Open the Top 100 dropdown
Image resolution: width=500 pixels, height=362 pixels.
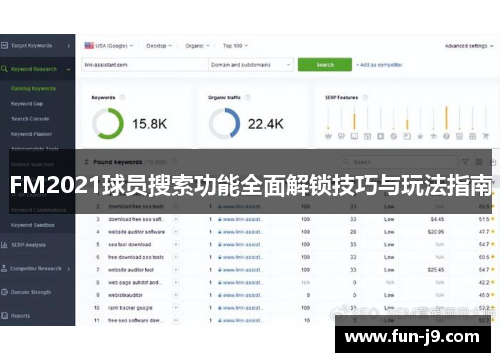point(235,46)
